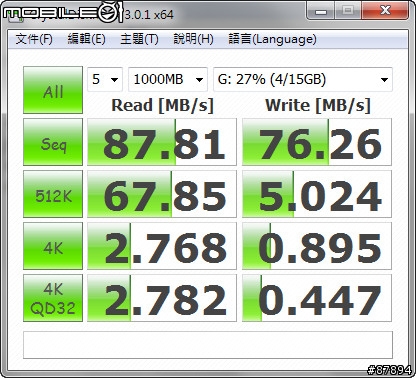Click the 4K read value 2.768

click(162, 246)
